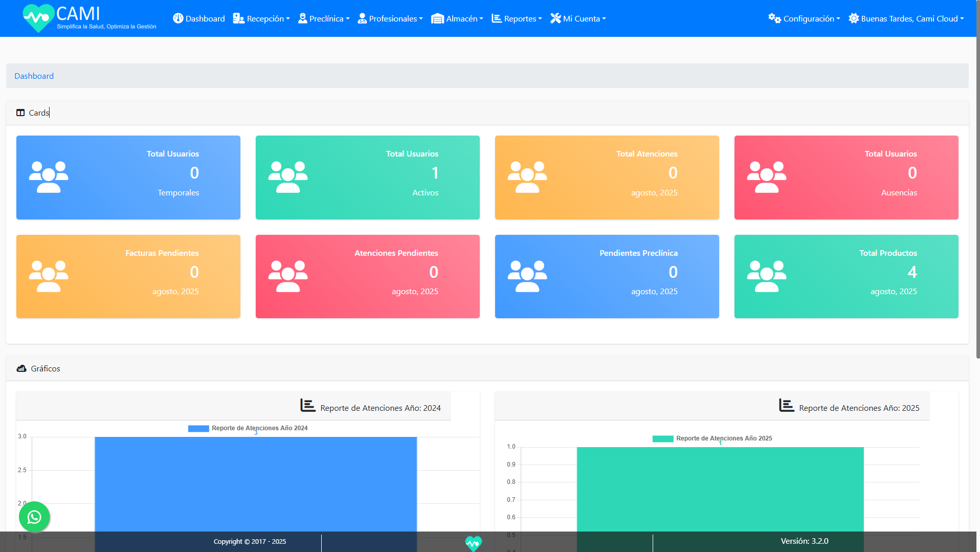The width and height of the screenshot is (980, 552).
Task: Click the CAMI heart logo
Action: pyautogui.click(x=38, y=18)
